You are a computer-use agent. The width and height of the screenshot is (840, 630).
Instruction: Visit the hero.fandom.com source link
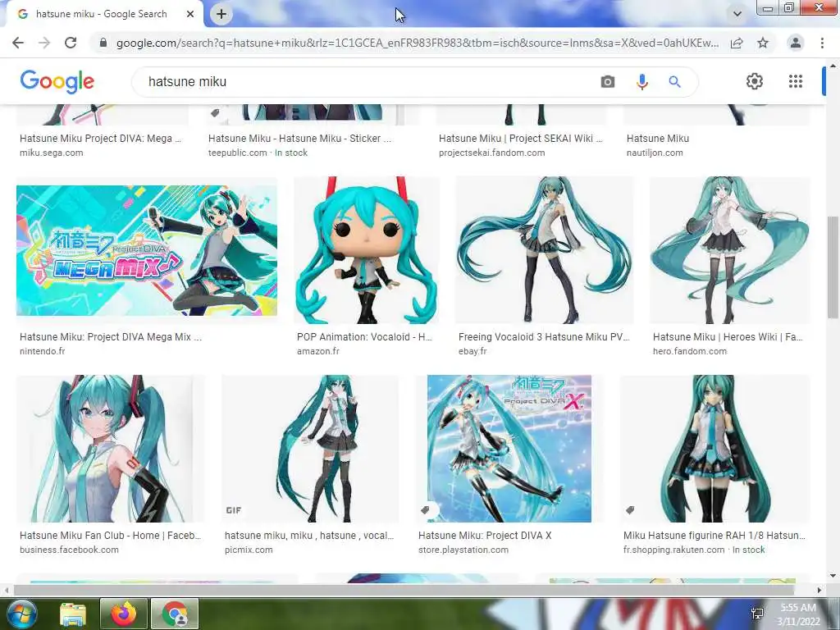click(x=689, y=351)
